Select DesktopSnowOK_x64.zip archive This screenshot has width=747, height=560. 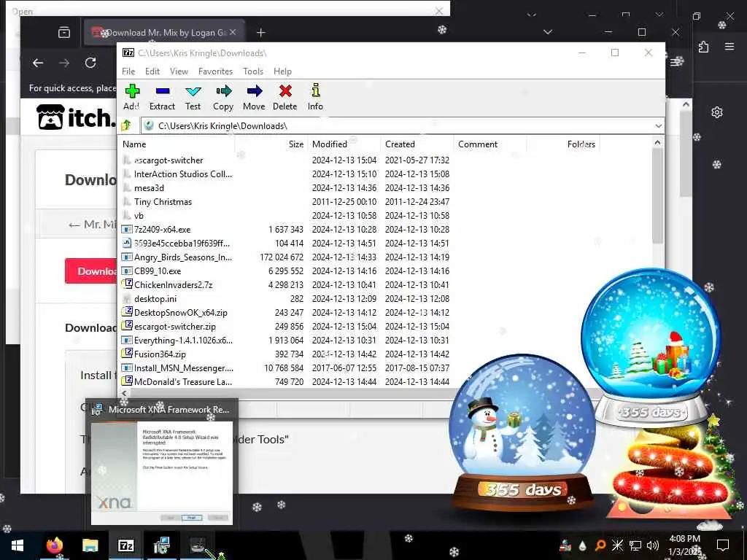click(181, 313)
